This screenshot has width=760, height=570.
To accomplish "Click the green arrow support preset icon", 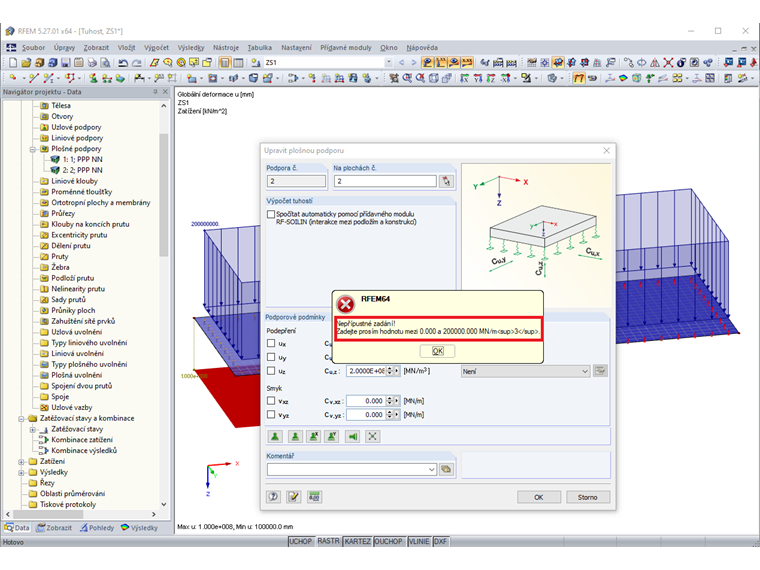I will point(352,437).
